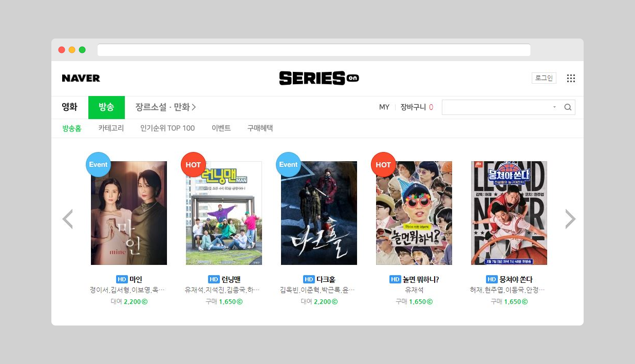Open the 놀면 뭐하니? title link

421,279
